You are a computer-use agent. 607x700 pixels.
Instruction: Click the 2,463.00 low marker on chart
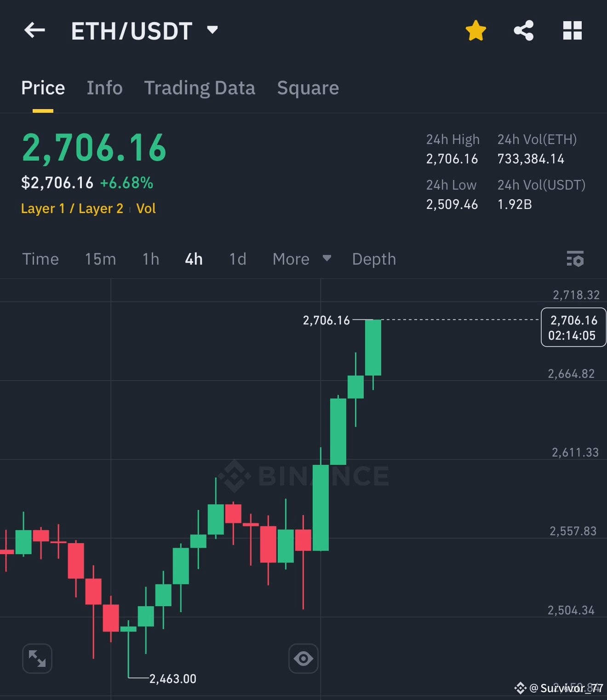tap(172, 679)
